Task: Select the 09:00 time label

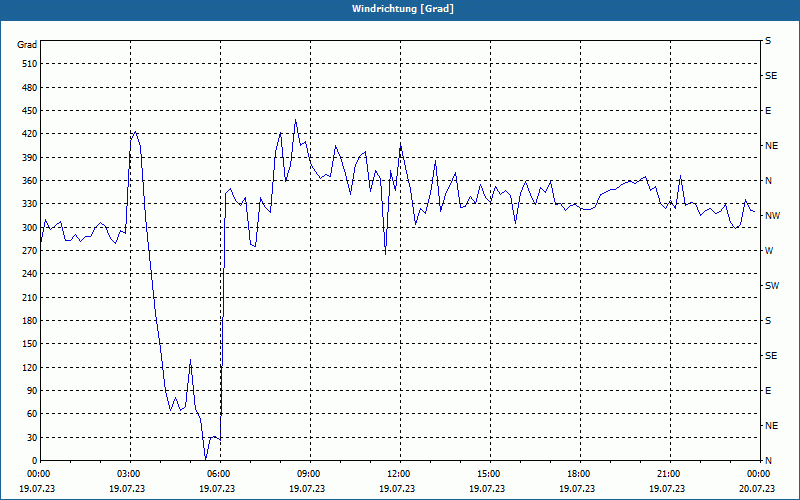Action: click(307, 474)
